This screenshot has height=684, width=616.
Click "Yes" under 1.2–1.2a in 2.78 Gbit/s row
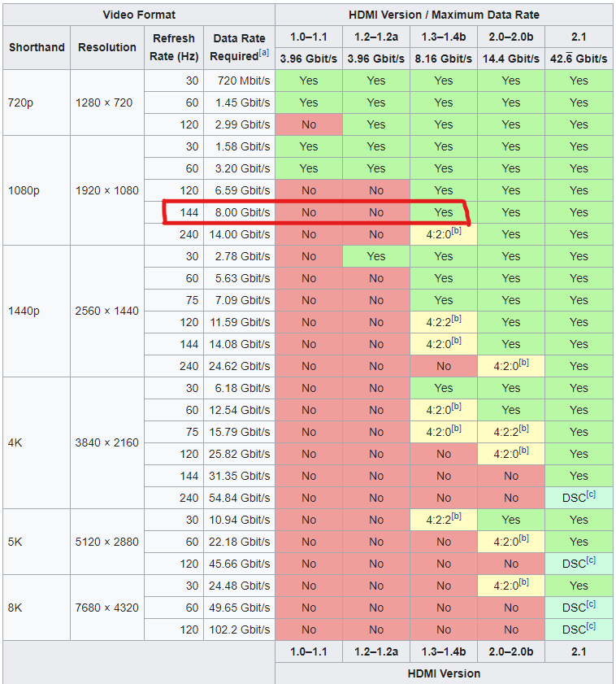pos(376,256)
